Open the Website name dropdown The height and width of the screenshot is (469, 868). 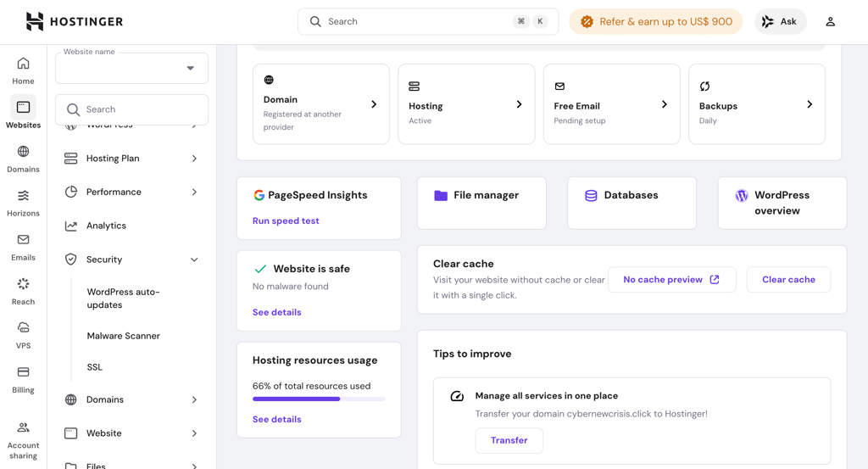pos(131,68)
